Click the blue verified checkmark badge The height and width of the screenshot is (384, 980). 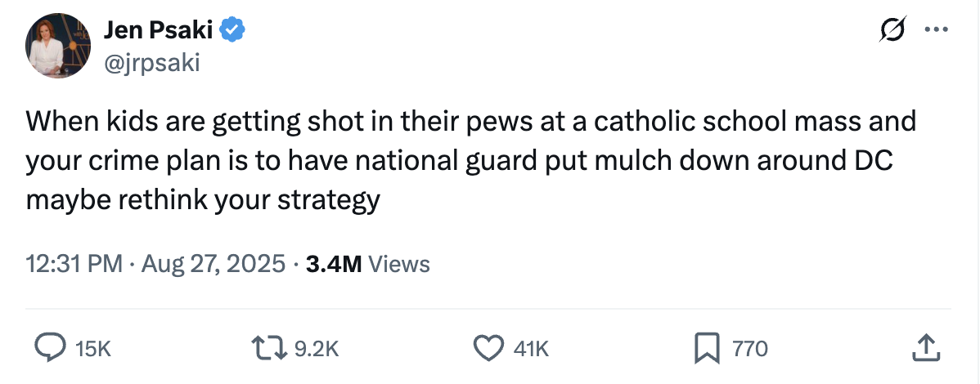(234, 31)
